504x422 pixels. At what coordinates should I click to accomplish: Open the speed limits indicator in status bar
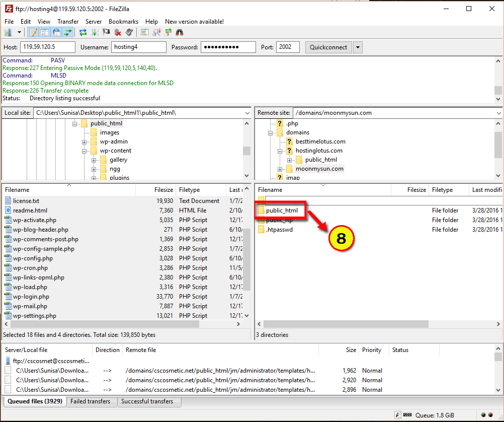[x=407, y=415]
